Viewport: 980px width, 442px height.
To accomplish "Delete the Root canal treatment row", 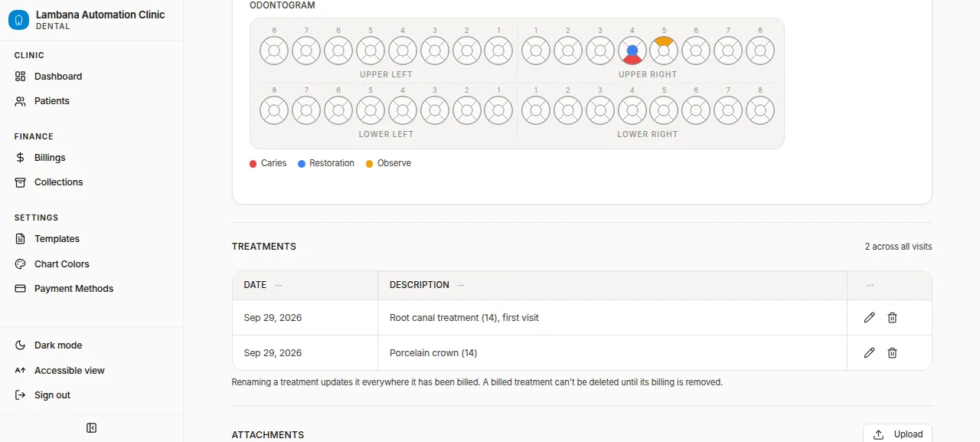I will coord(892,318).
